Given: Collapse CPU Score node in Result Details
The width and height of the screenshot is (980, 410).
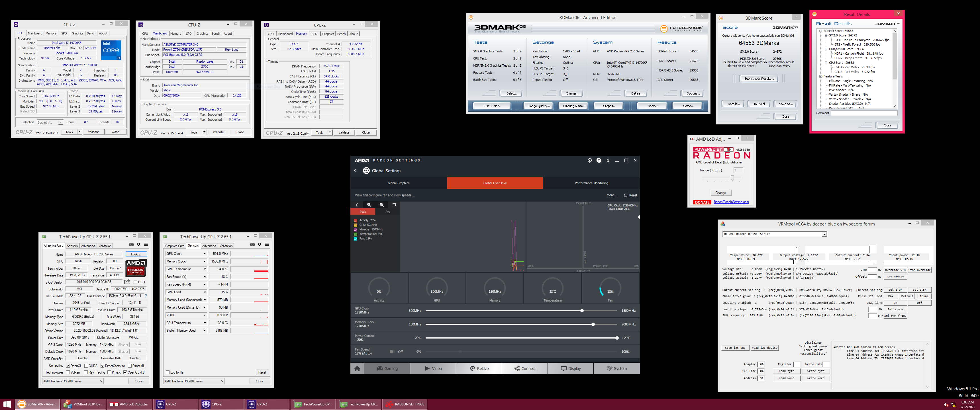Looking at the screenshot, I should (826, 63).
